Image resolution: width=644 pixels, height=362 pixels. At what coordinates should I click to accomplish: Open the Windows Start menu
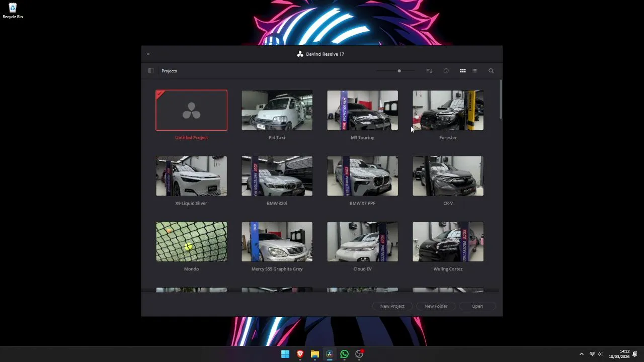point(285,354)
